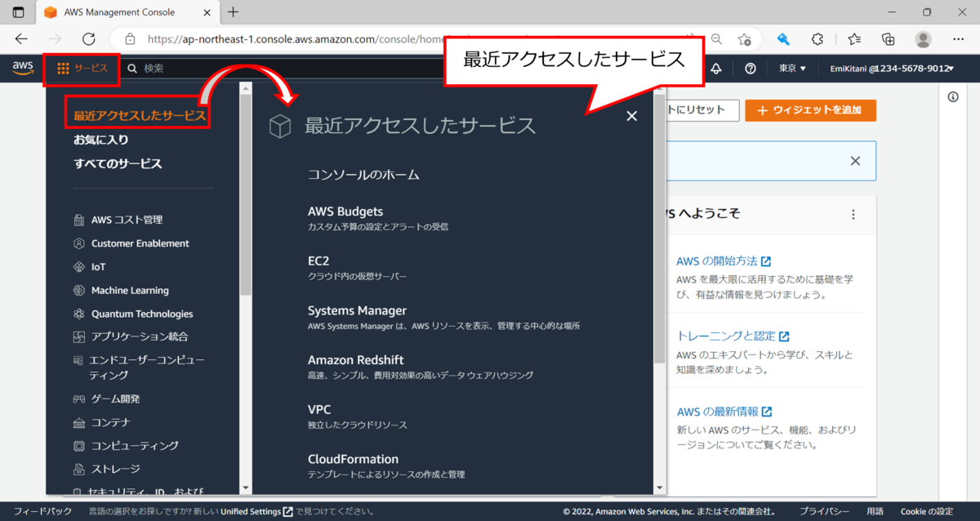Open the Machine Learning category
This screenshot has height=521, width=980.
point(130,290)
